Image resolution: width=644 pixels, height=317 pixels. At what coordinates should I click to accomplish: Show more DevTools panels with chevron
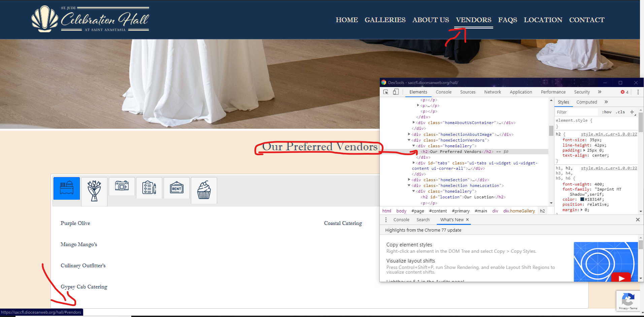click(x=600, y=92)
